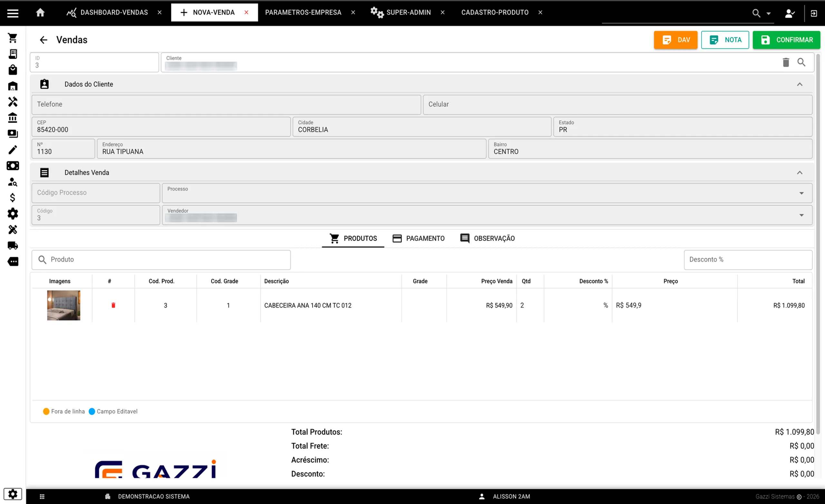
Task: Collapse the Dados do Cliente section
Action: pyautogui.click(x=799, y=84)
